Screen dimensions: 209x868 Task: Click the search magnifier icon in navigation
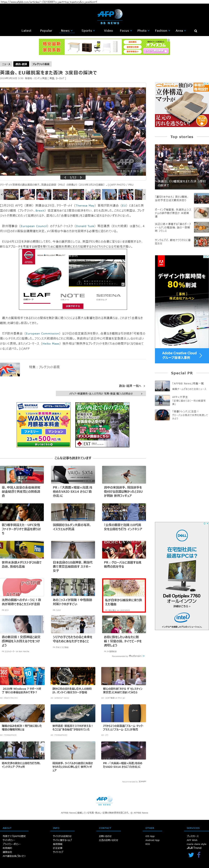pyautogui.click(x=195, y=31)
